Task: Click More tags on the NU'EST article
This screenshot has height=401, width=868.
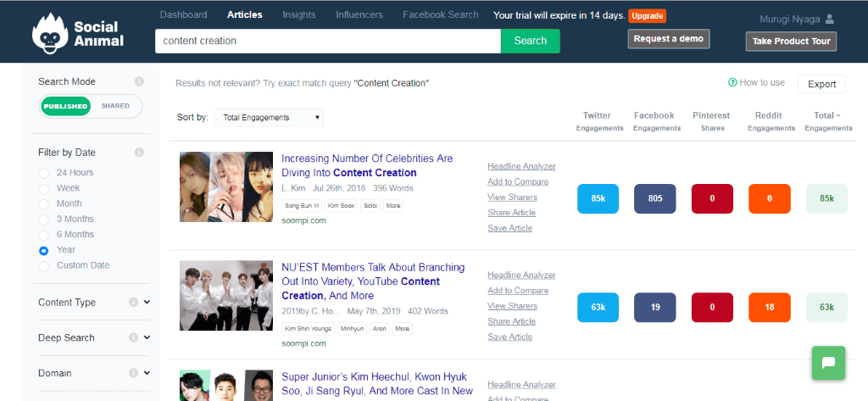Action: (403, 328)
